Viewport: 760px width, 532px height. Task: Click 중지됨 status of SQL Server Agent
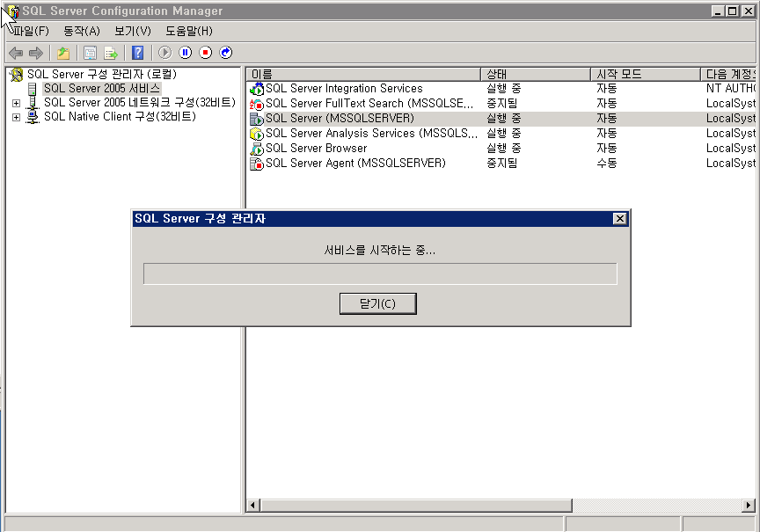click(502, 164)
